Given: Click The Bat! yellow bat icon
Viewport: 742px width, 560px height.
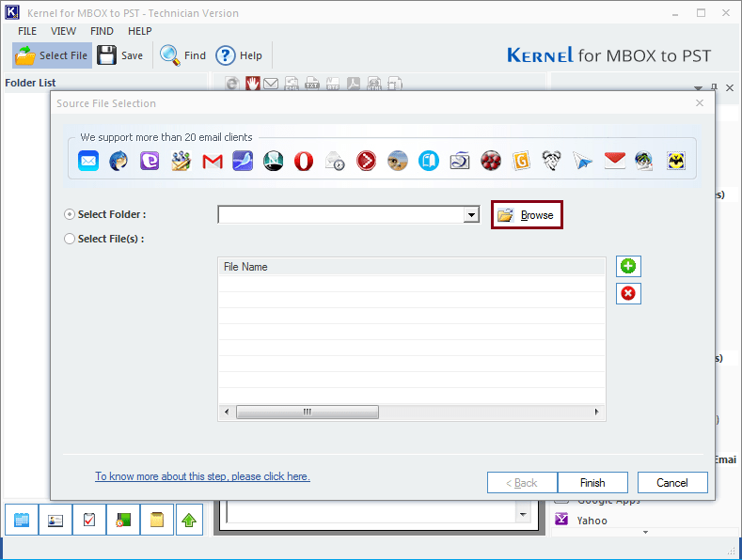Looking at the screenshot, I should tap(676, 162).
